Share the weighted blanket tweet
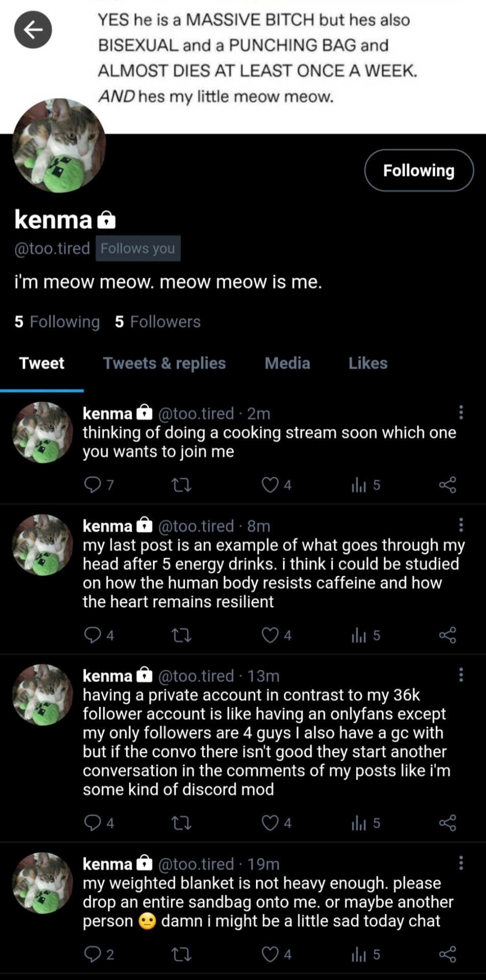 447,954
